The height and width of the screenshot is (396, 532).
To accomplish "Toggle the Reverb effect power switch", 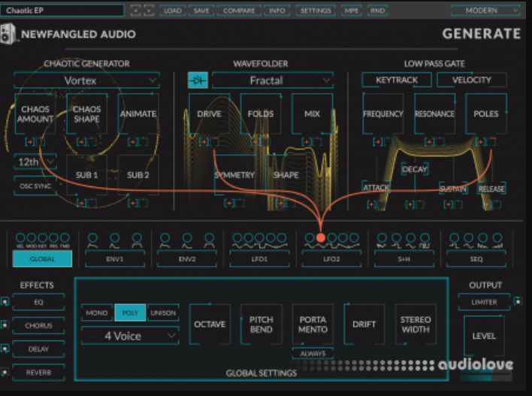I will [5, 372].
